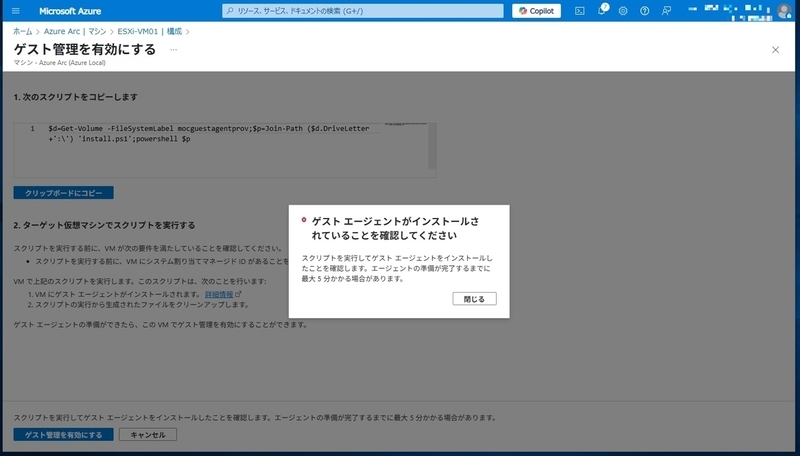Click the Microsoft Azure logo text
This screenshot has height=456, width=800.
coord(70,11)
